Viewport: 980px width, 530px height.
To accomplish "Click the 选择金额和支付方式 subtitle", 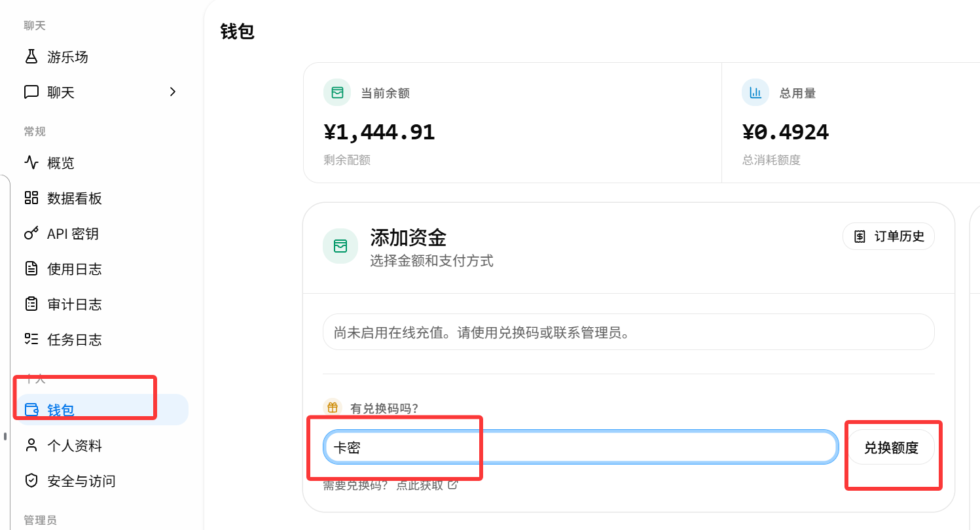I will point(431,260).
